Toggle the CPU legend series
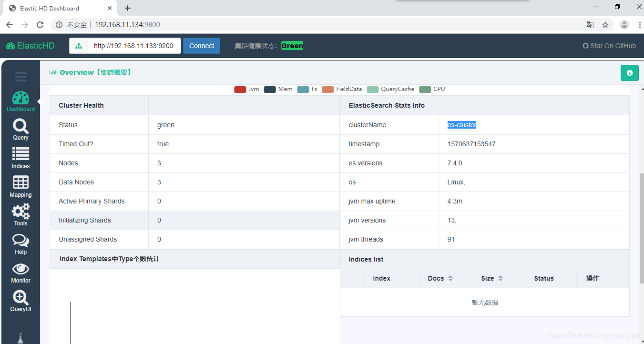The image size is (644, 344). coord(432,89)
